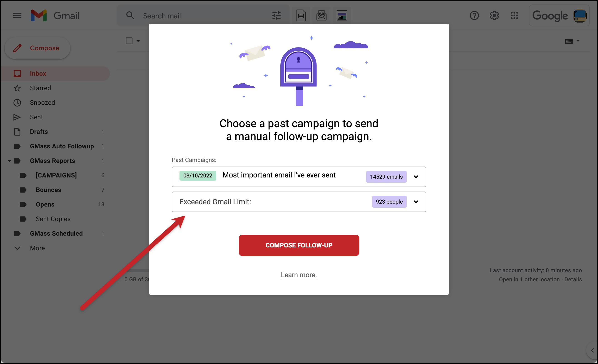The width and height of the screenshot is (598, 364).
Task: Expand the Exceeded Gmail Limit dropdown
Action: 416,201
